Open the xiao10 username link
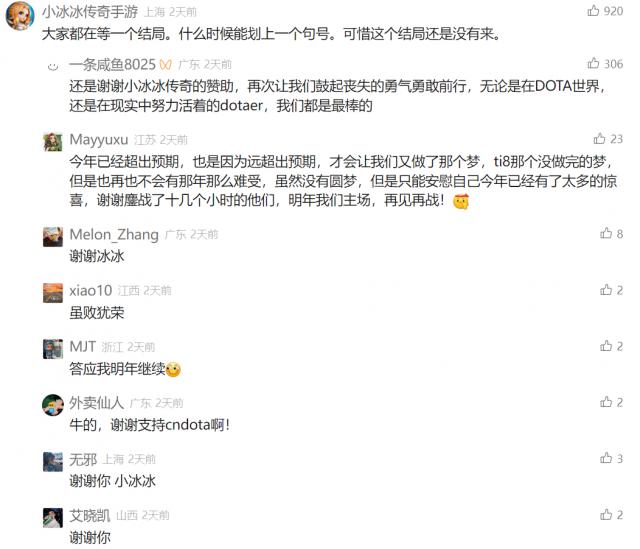 91,291
